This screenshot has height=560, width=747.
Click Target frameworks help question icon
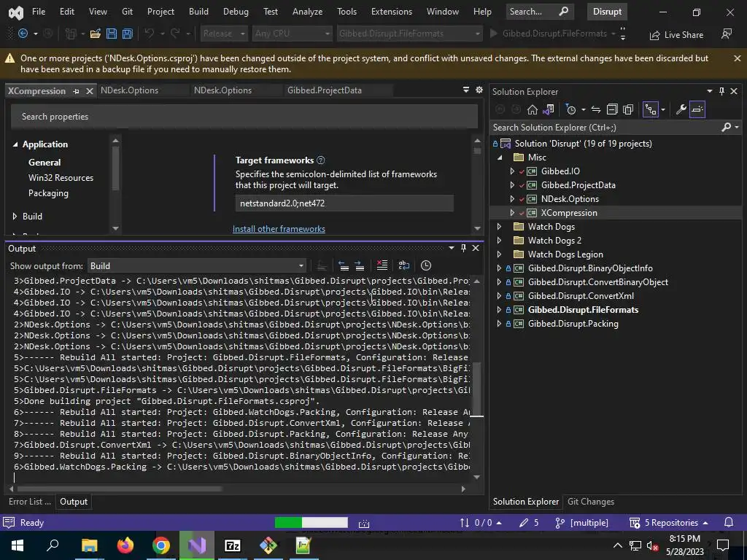point(321,160)
